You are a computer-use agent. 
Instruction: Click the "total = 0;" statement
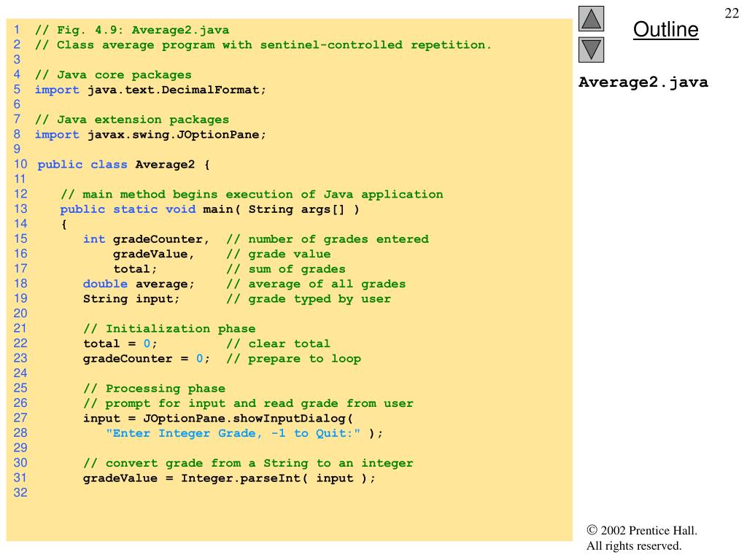(120, 343)
